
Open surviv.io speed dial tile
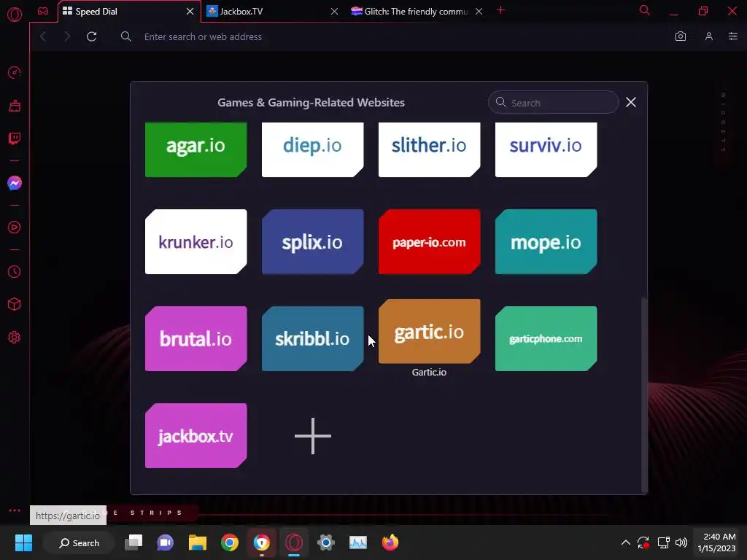coord(546,149)
